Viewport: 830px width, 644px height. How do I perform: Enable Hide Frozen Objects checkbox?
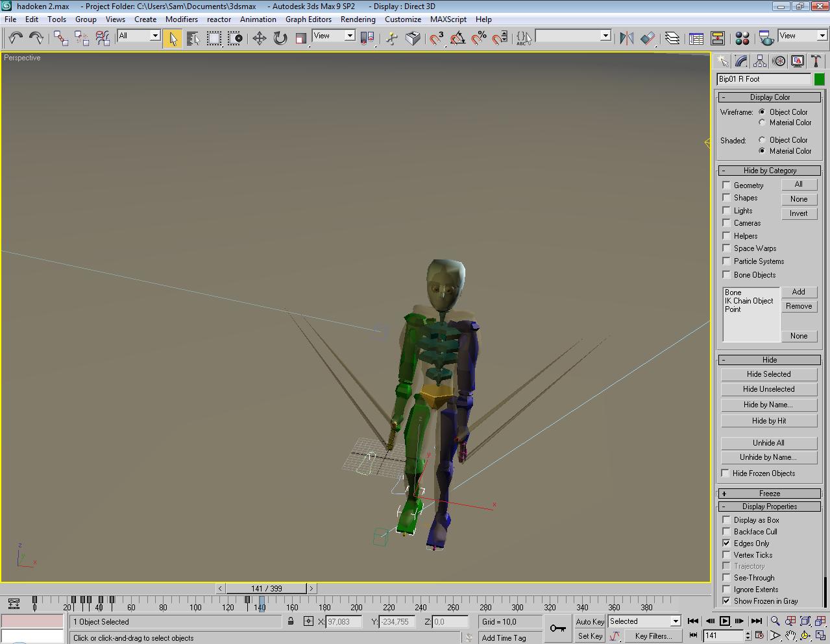coord(726,473)
